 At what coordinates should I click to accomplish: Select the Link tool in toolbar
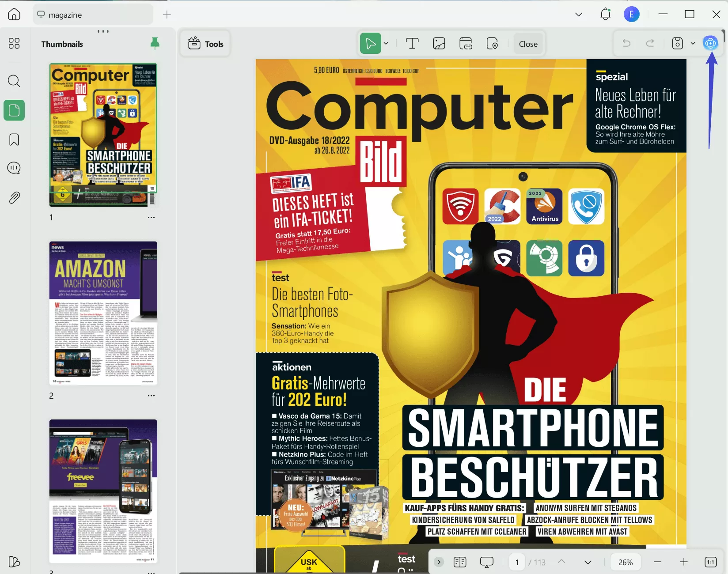(x=466, y=44)
